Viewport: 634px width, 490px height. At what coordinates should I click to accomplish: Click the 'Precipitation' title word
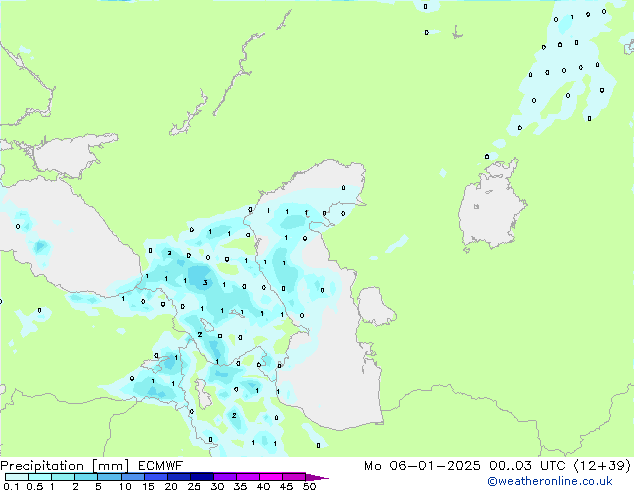point(42,466)
